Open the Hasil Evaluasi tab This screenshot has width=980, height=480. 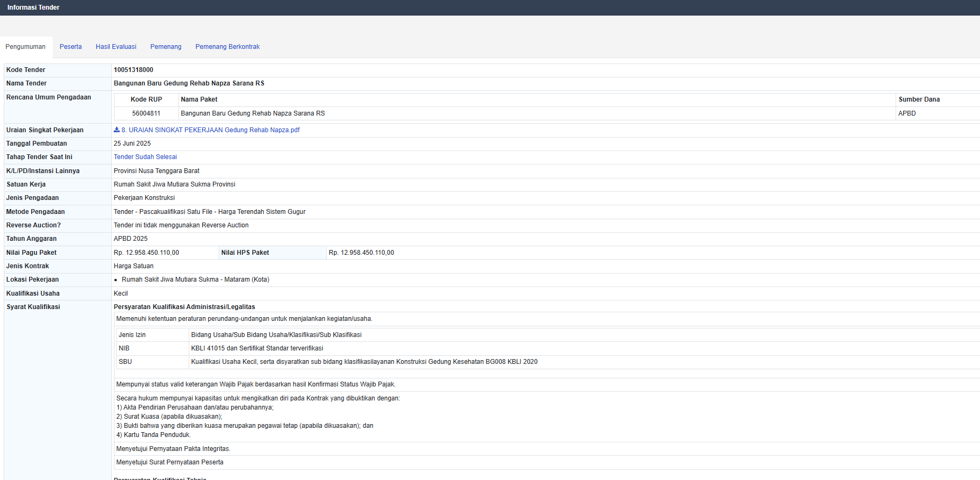[116, 47]
